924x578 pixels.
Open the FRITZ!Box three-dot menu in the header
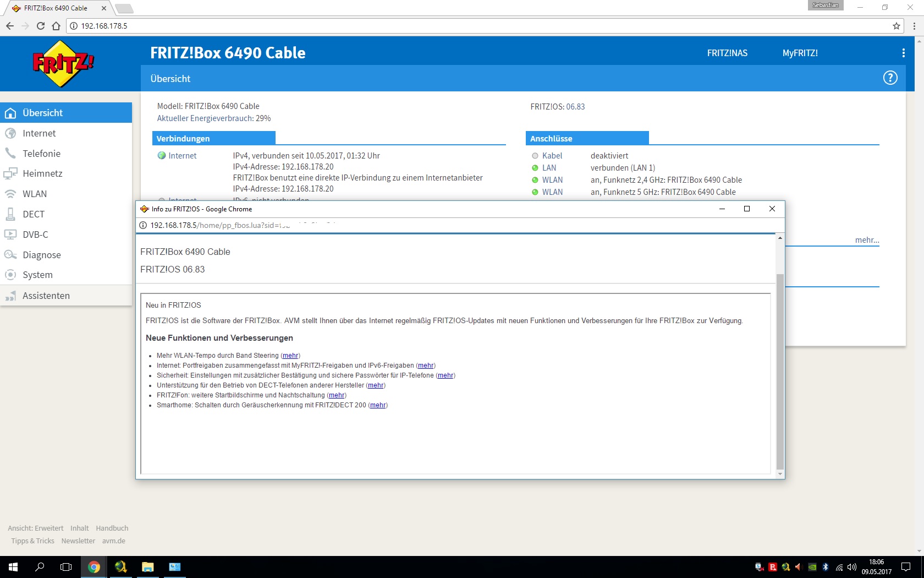click(x=903, y=53)
